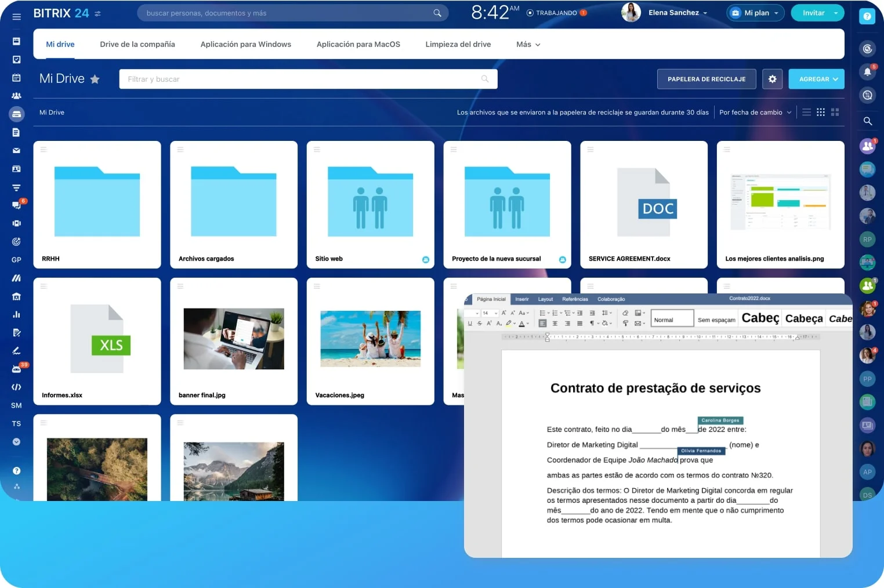This screenshot has height=588, width=884.
Task: Switch to list view layout
Action: 806,112
